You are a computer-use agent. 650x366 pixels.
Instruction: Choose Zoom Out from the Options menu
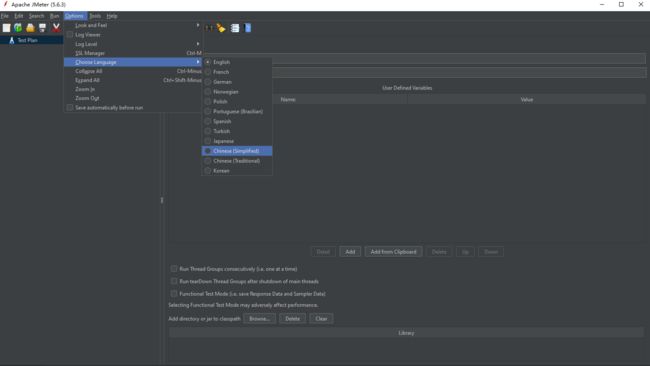[x=133, y=98]
